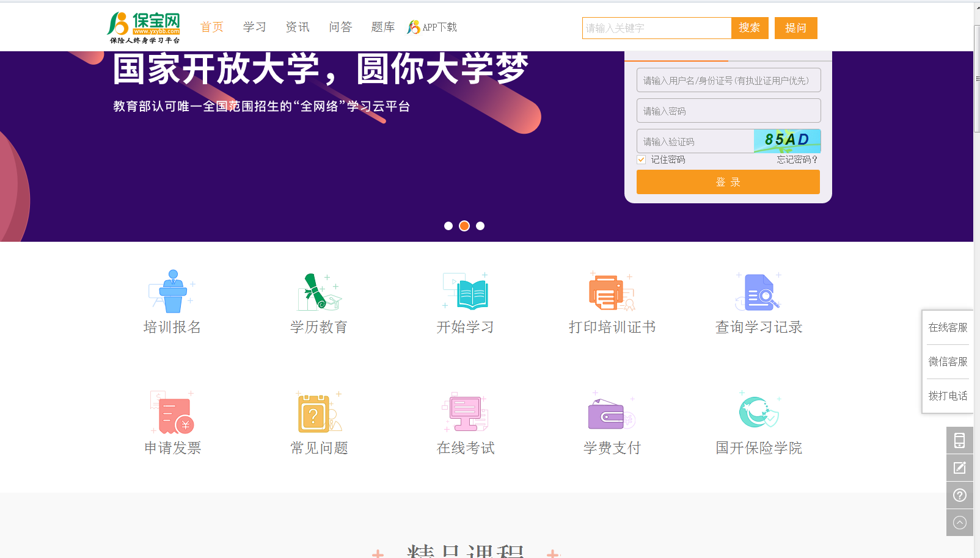Open the 学费支付 wallet icon

pos(612,413)
